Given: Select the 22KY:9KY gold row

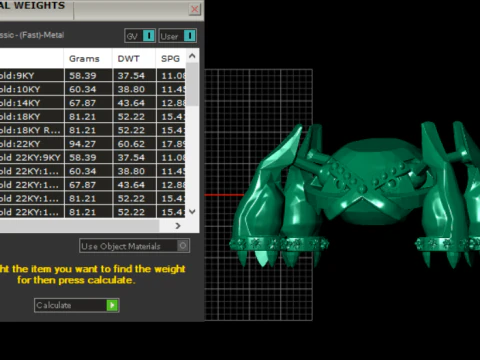Looking at the screenshot, I should (92, 158).
